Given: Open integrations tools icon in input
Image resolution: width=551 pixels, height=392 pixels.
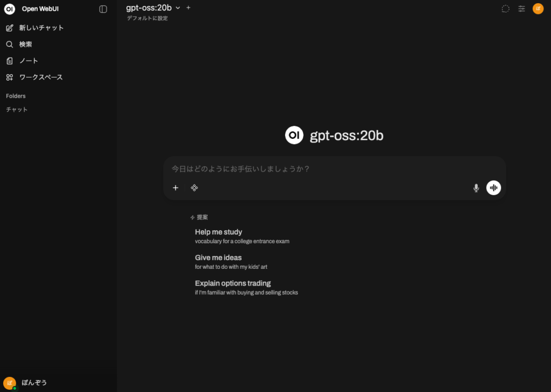Looking at the screenshot, I should [194, 188].
